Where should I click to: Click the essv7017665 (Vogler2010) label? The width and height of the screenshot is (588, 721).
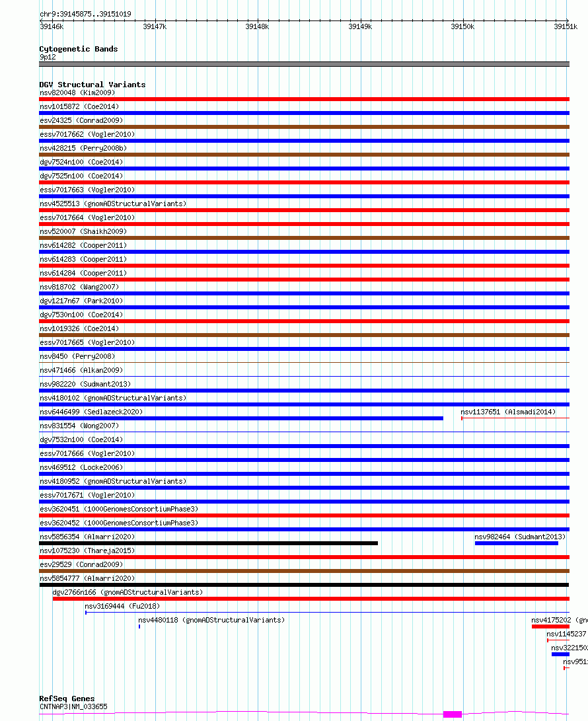pyautogui.click(x=87, y=342)
